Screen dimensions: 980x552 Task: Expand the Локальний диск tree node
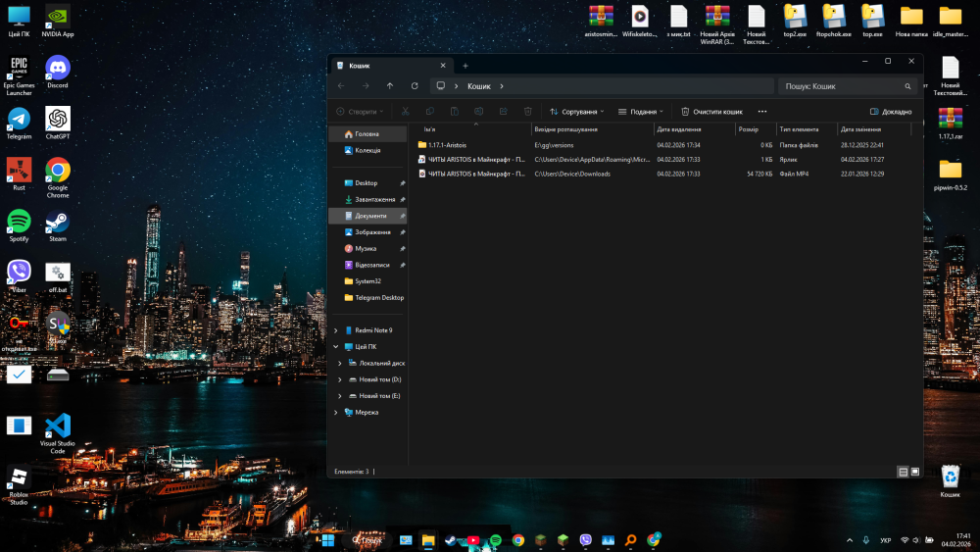[340, 363]
